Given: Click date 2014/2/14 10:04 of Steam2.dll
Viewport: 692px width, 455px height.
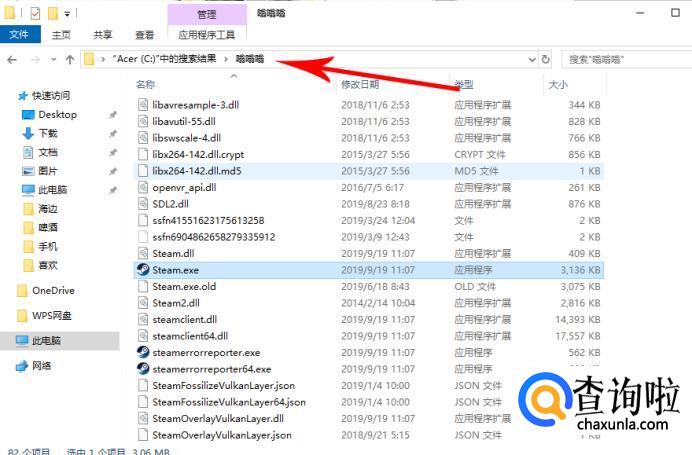Looking at the screenshot, I should (x=378, y=303).
